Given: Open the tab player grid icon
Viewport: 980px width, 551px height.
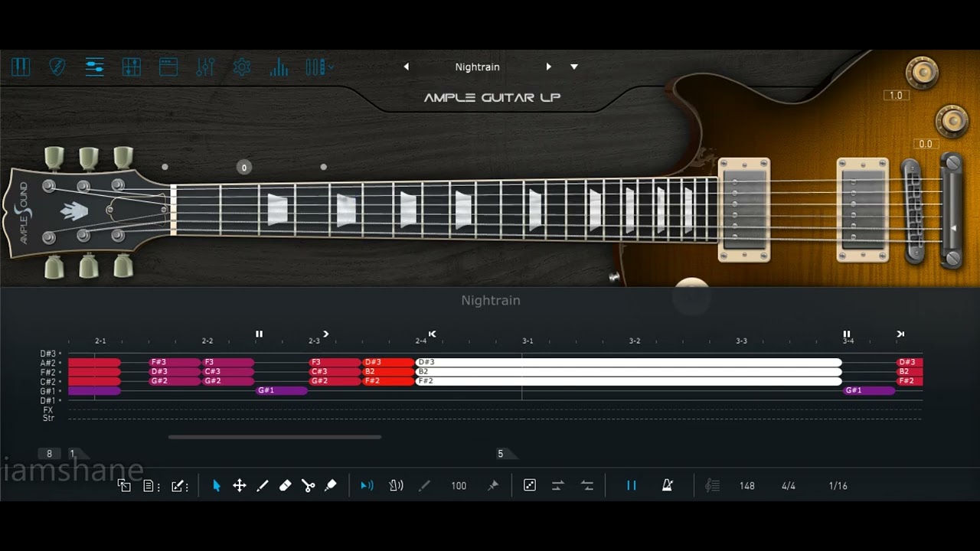Looking at the screenshot, I should click(x=131, y=67).
